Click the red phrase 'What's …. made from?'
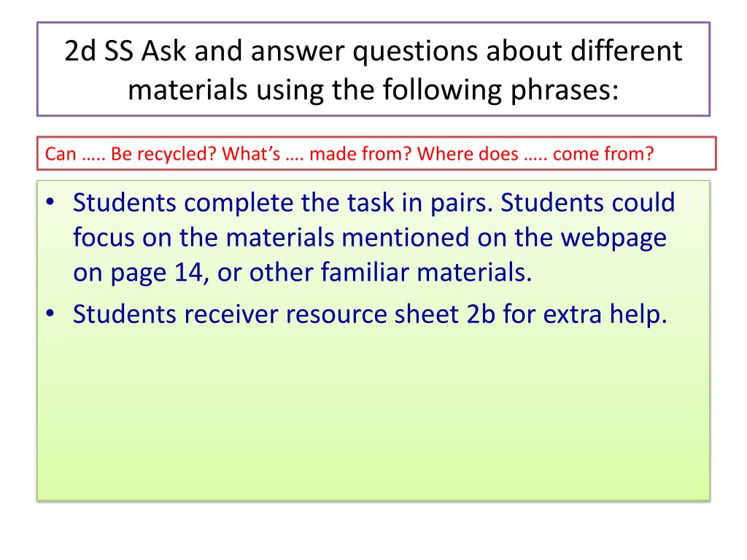This screenshot has height=560, width=747. [x=317, y=154]
